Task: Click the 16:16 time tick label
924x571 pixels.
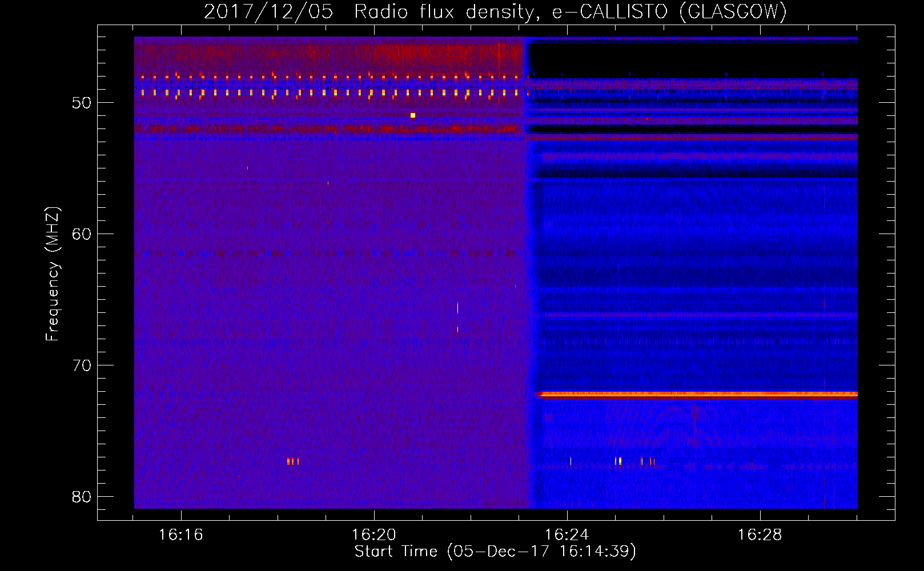Action: [181, 535]
